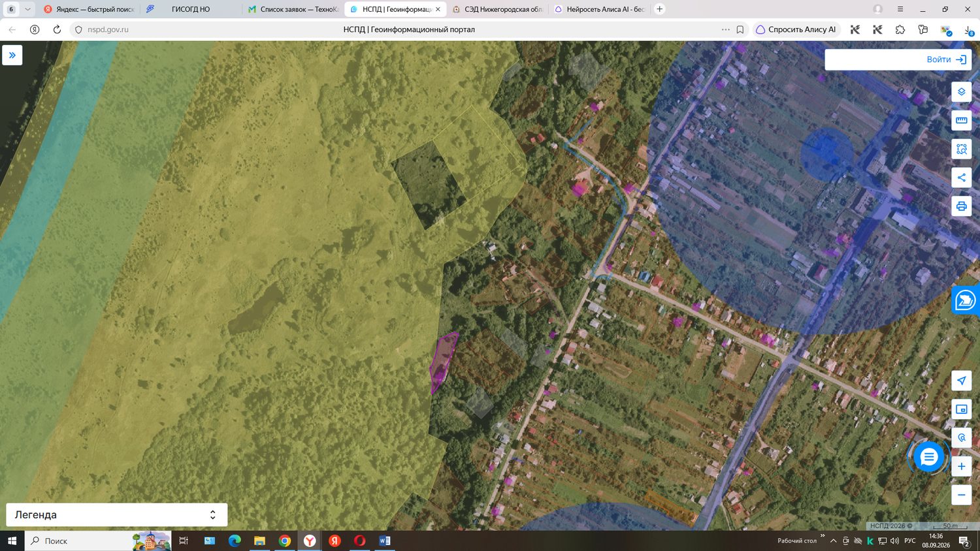
Task: Select the ruler measurement tool
Action: 961,120
